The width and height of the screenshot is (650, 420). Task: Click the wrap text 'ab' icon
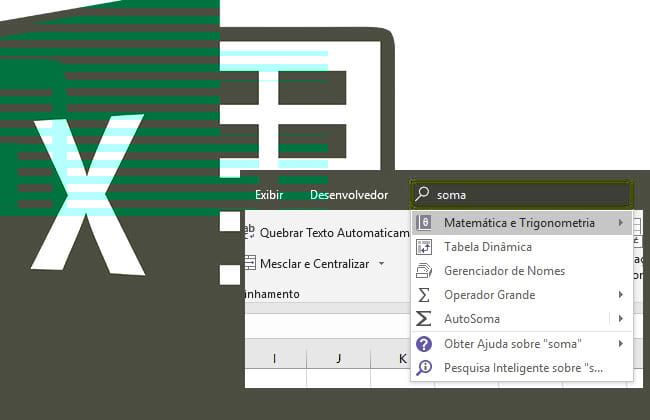pos(250,231)
